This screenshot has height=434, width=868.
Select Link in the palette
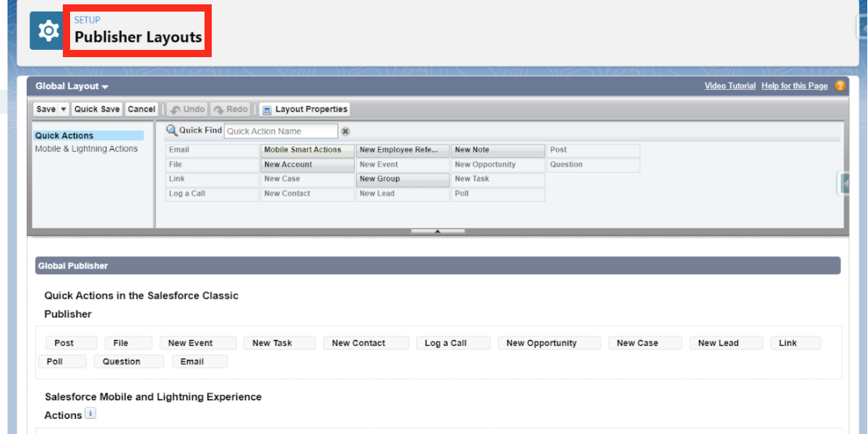[x=212, y=179]
